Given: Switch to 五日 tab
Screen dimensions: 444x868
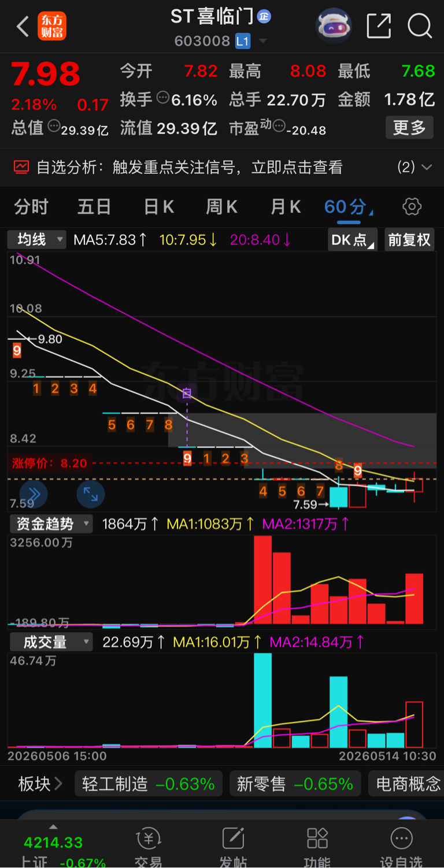Looking at the screenshot, I should coord(94,207).
